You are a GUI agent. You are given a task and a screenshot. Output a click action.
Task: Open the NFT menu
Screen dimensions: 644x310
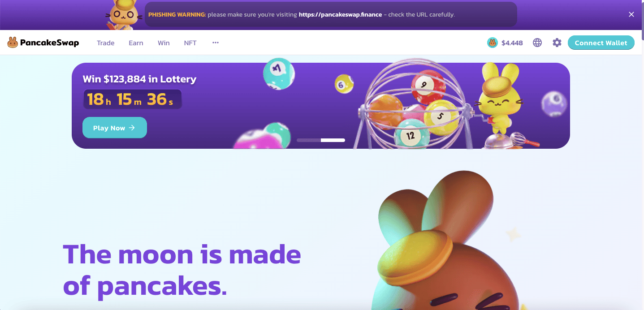tap(190, 43)
